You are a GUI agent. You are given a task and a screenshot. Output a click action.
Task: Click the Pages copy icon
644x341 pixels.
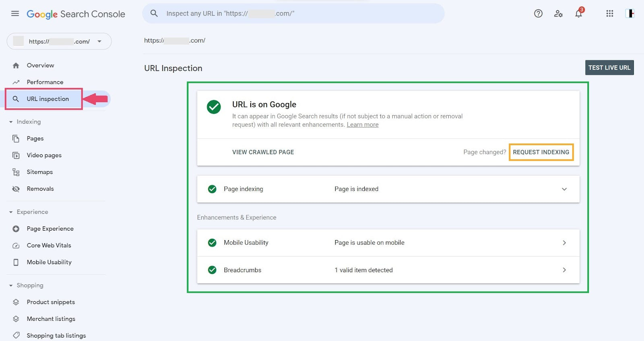point(16,139)
